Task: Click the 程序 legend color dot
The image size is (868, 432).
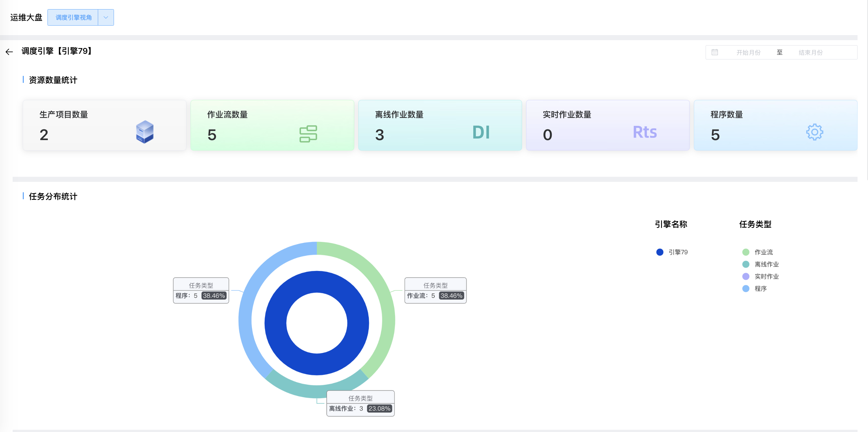Action: coord(745,288)
